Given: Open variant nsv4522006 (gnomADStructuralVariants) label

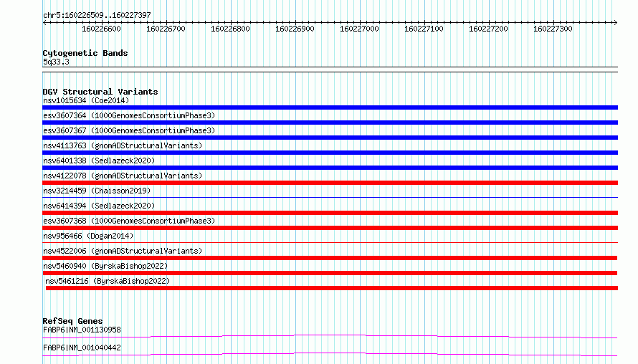Looking at the screenshot, I should click(x=123, y=251).
